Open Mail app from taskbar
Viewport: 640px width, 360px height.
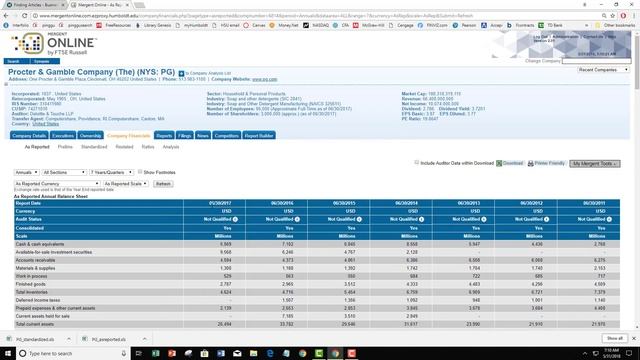click(237, 353)
